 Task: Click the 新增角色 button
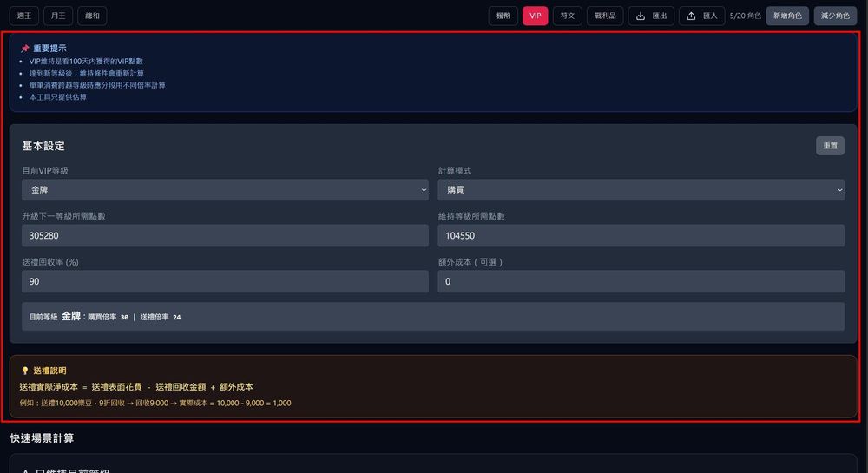click(787, 16)
